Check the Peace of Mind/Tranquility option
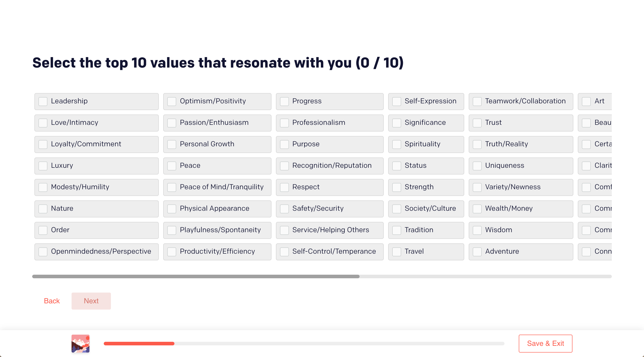The image size is (644, 357). click(x=172, y=187)
